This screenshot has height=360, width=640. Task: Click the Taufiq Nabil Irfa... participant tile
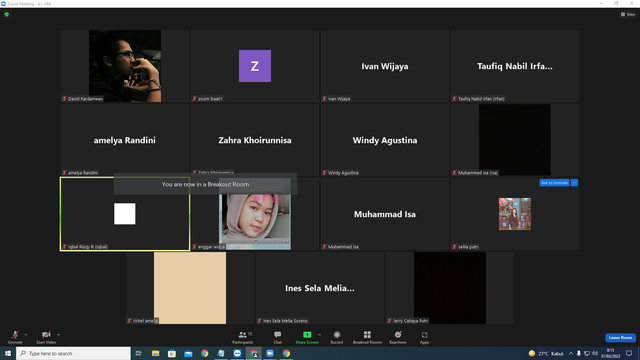(515, 66)
